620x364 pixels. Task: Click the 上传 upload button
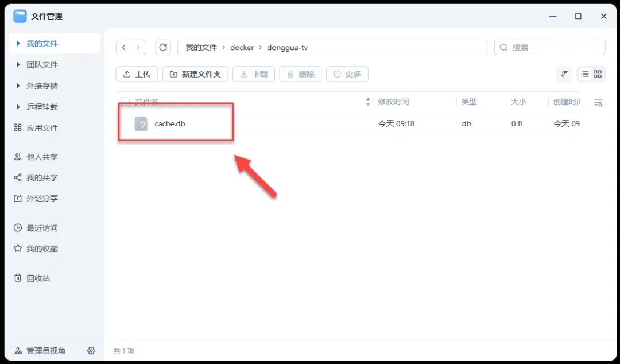pos(137,74)
